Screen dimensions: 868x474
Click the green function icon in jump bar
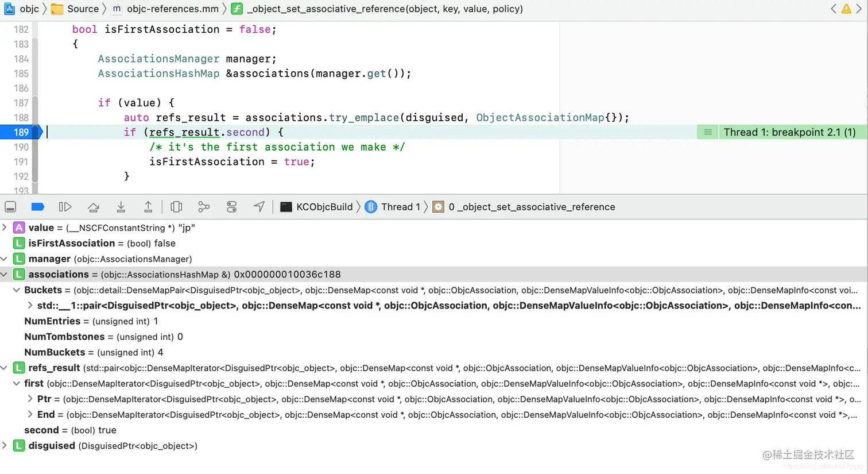237,9
